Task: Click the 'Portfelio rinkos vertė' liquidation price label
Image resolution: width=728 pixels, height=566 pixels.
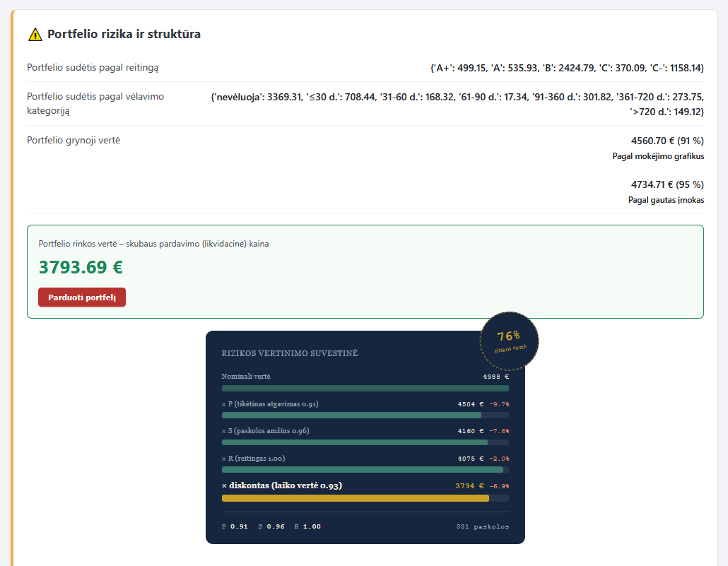Action: point(153,244)
